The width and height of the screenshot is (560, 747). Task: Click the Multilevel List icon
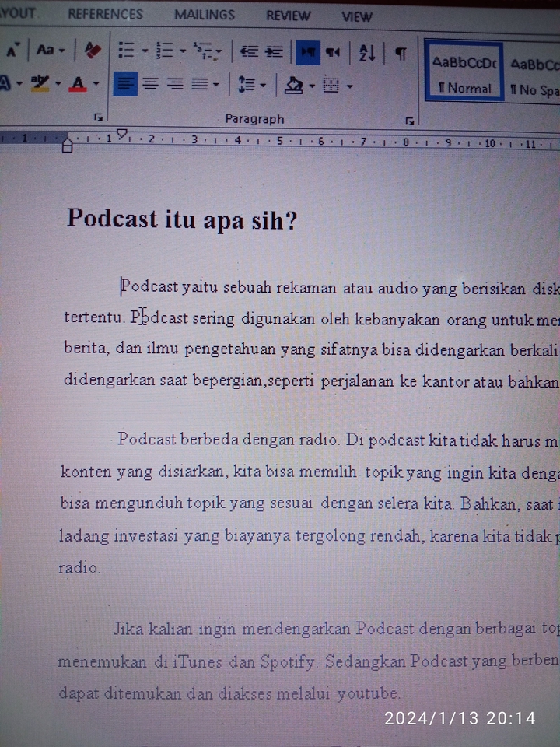pyautogui.click(x=203, y=51)
